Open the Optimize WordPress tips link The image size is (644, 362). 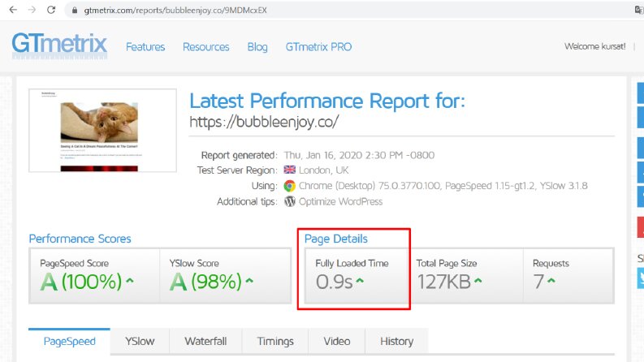[x=340, y=201]
